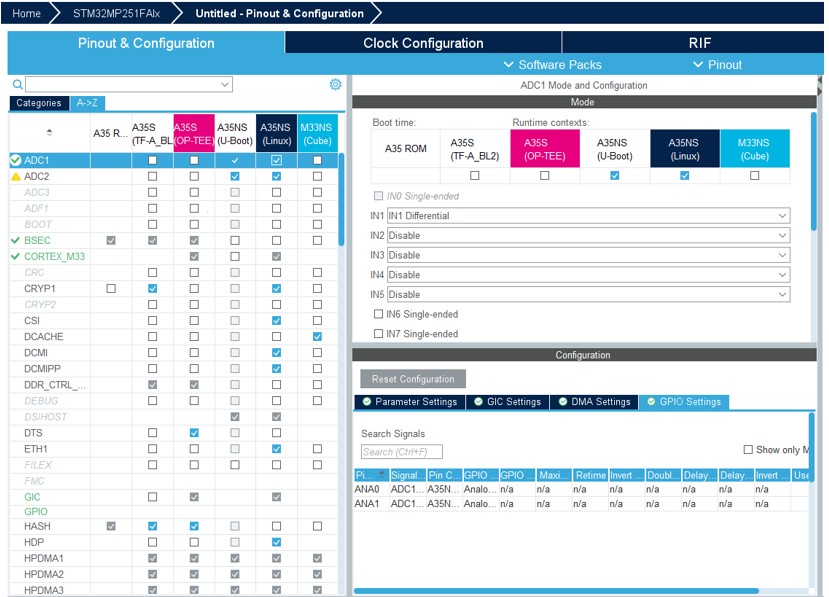
Task: Toggle ADC2 A35NS U-Boot checkbox
Action: click(x=235, y=176)
